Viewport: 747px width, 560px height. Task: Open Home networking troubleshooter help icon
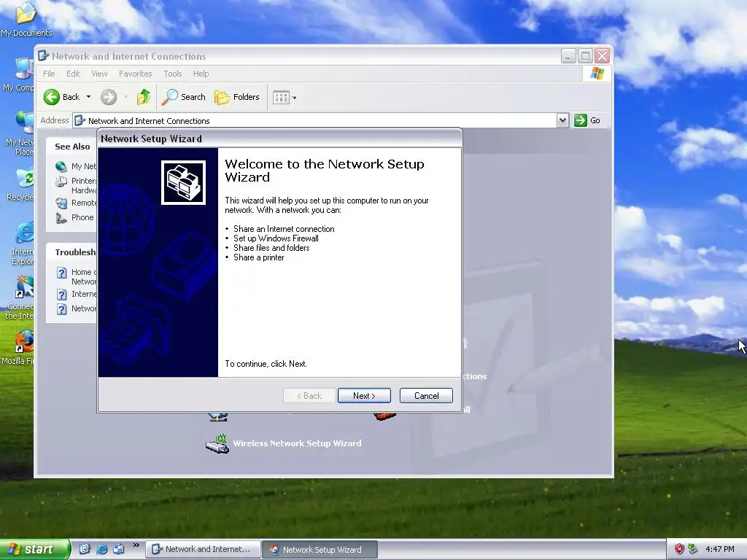point(61,273)
